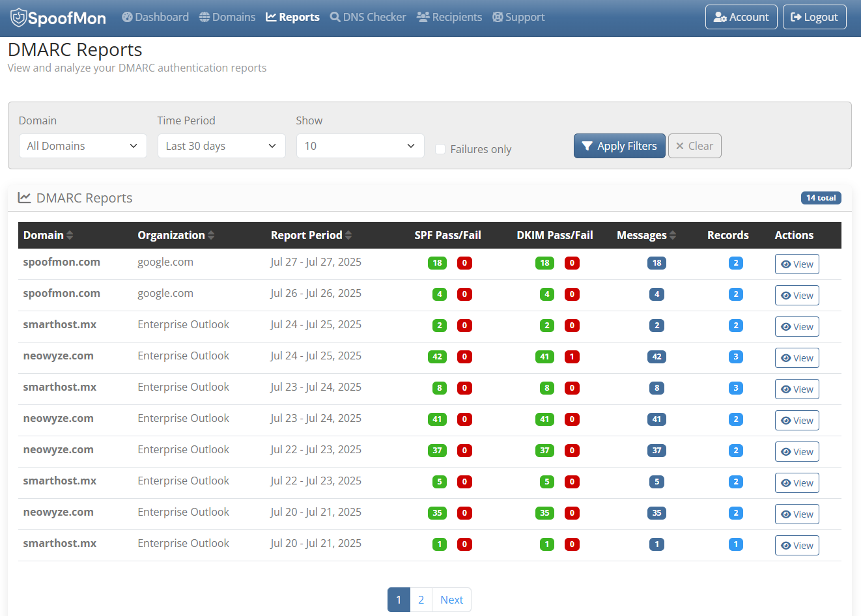Click the Domains globe icon in navbar
The width and height of the screenshot is (861, 616).
[205, 17]
